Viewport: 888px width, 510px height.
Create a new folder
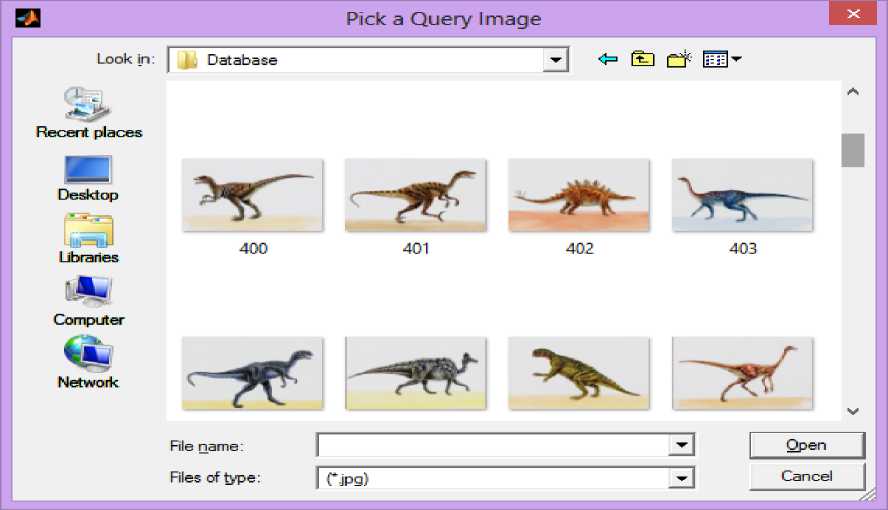pyautogui.click(x=679, y=60)
